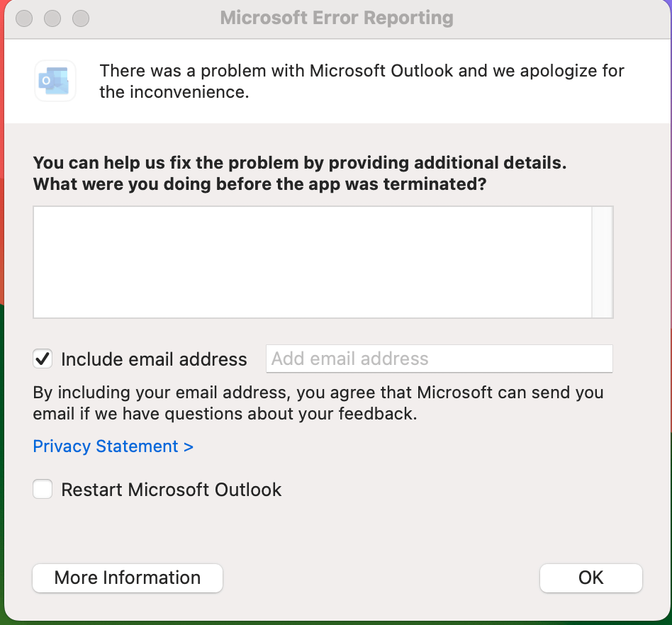Screen dimensions: 672x625
Task: Click the Outlook apology message text
Action: coord(362,81)
